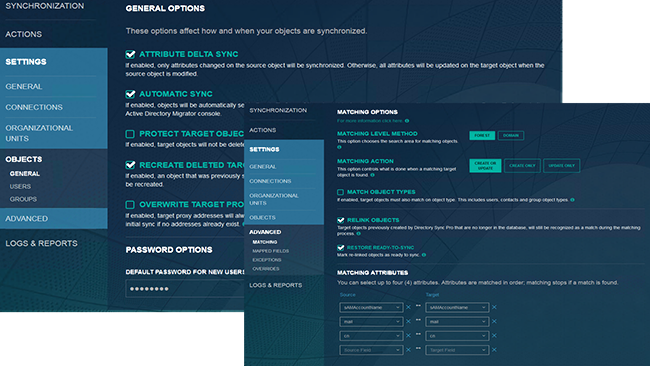The image size is (650, 366).
Task: Select the Forest matching level method
Action: [x=482, y=136]
